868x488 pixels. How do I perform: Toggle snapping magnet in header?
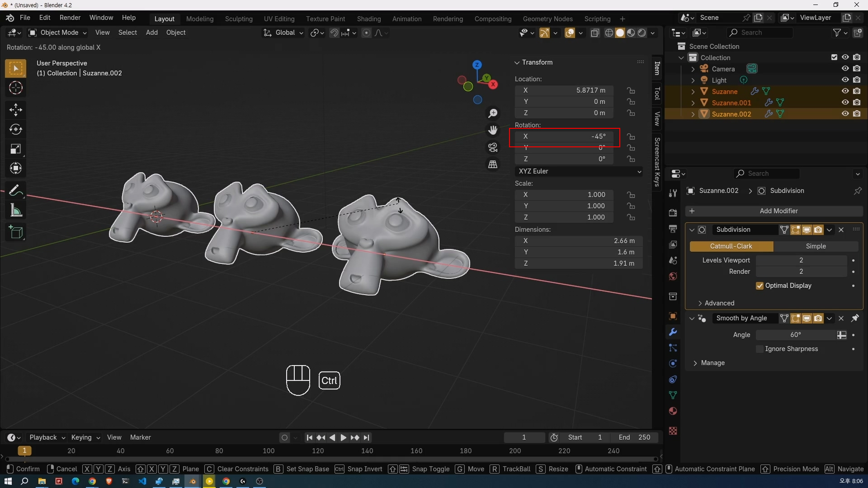(334, 33)
